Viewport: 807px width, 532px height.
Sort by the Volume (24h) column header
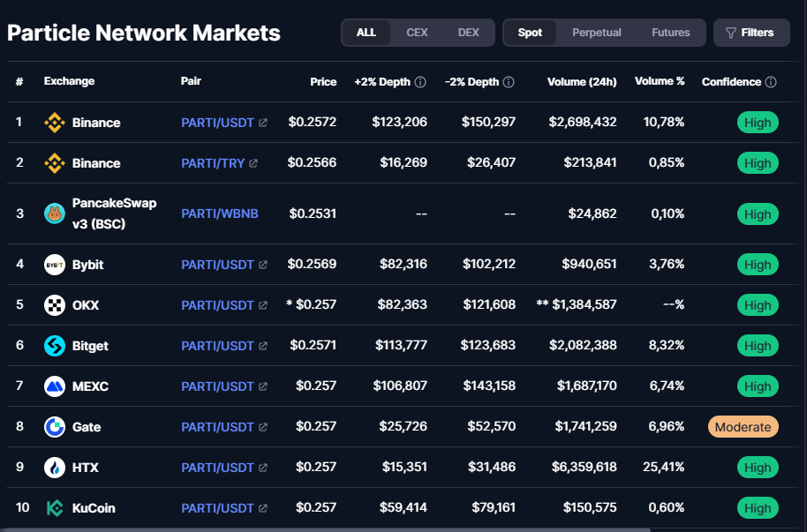(582, 82)
